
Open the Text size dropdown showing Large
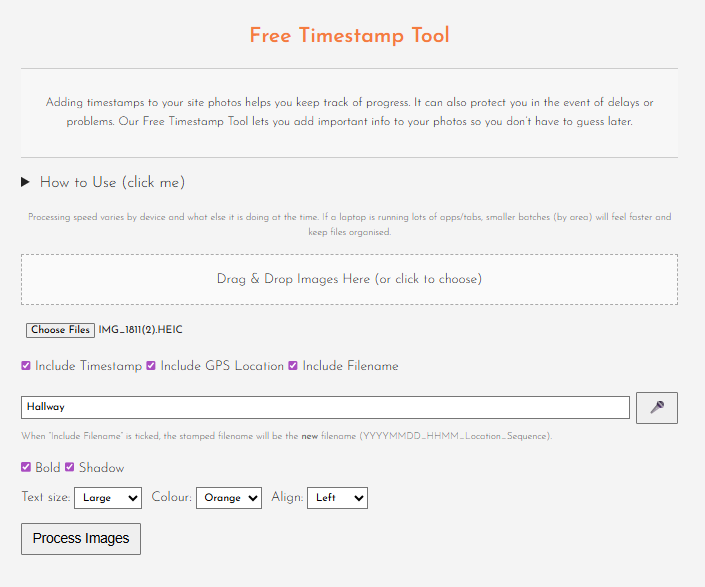pos(107,497)
